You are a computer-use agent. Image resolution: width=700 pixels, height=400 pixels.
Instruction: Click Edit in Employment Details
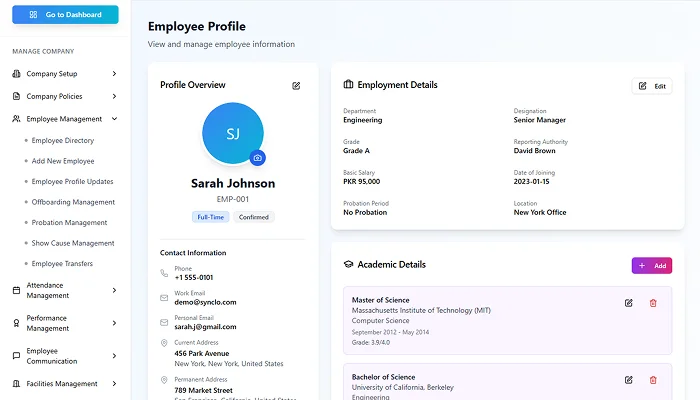[652, 86]
